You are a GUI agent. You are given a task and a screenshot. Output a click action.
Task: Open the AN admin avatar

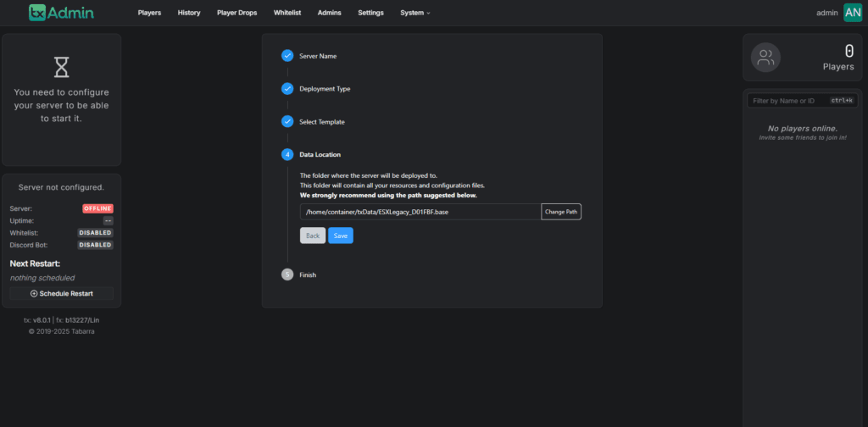pyautogui.click(x=853, y=12)
